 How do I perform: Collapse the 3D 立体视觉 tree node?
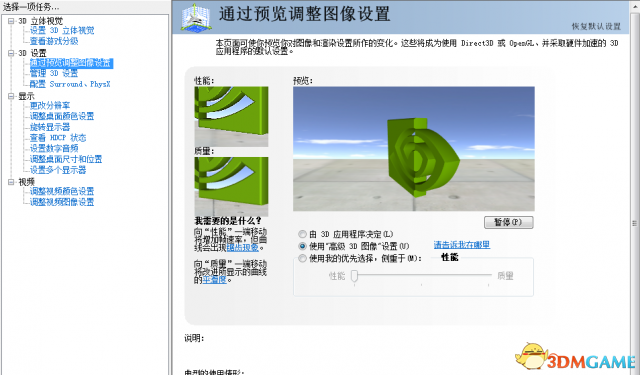point(11,21)
